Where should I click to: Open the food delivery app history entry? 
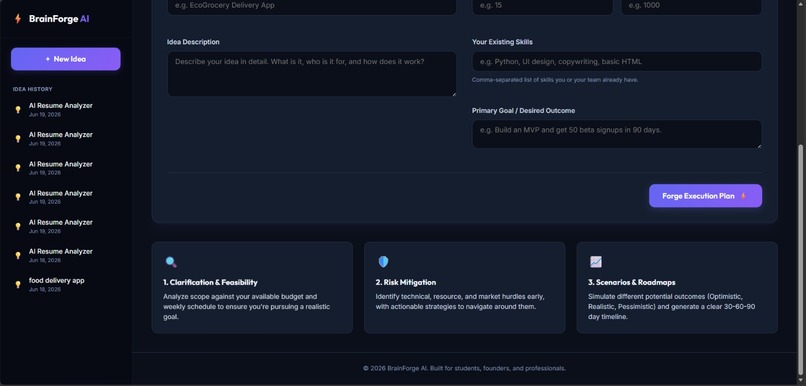point(66,284)
